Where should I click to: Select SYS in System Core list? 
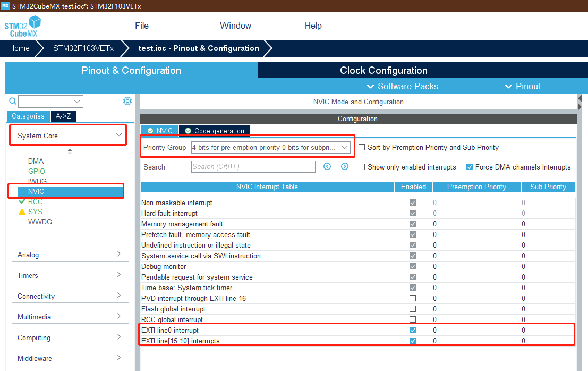pyautogui.click(x=35, y=212)
